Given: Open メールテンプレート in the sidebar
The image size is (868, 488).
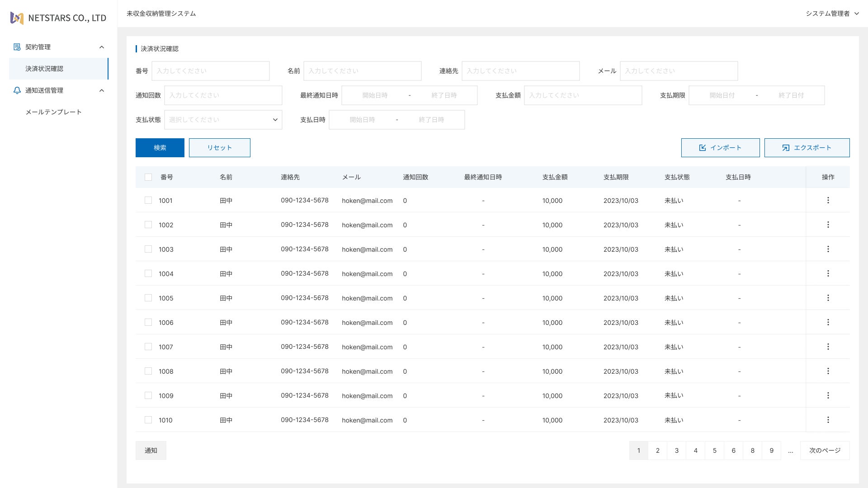Looking at the screenshot, I should tap(53, 112).
